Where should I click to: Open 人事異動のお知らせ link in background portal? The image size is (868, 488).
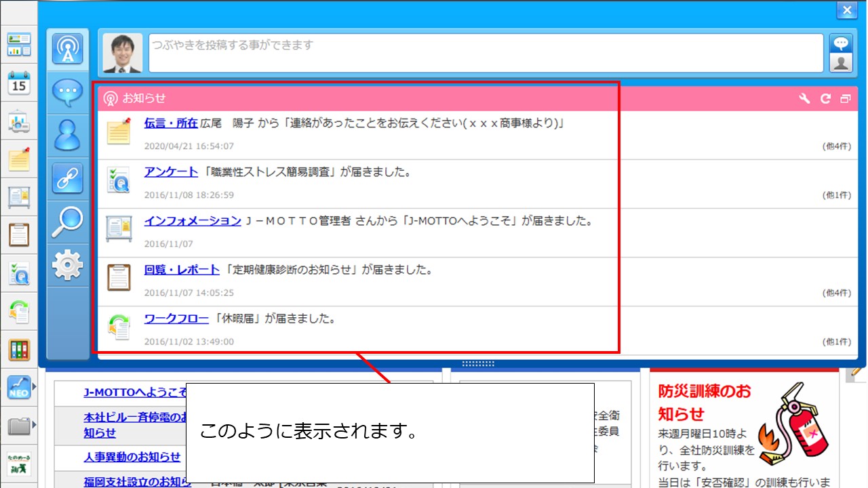click(132, 457)
